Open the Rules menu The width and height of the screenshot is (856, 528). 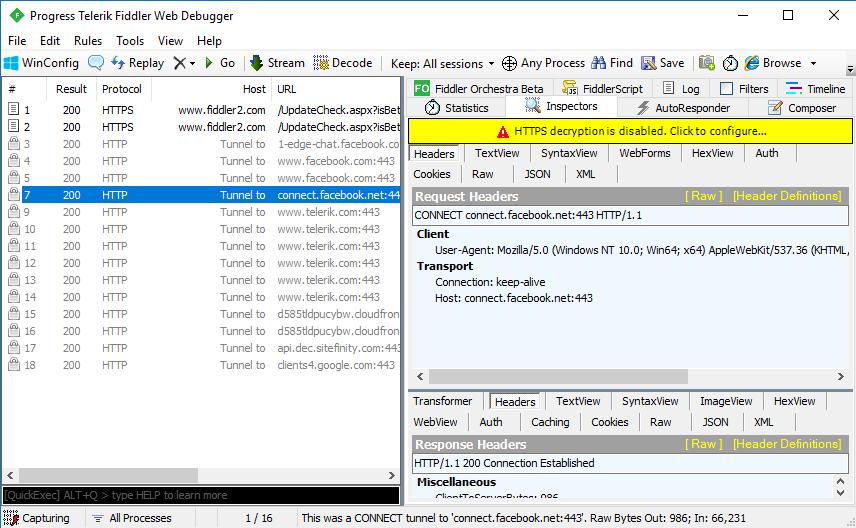tap(88, 41)
